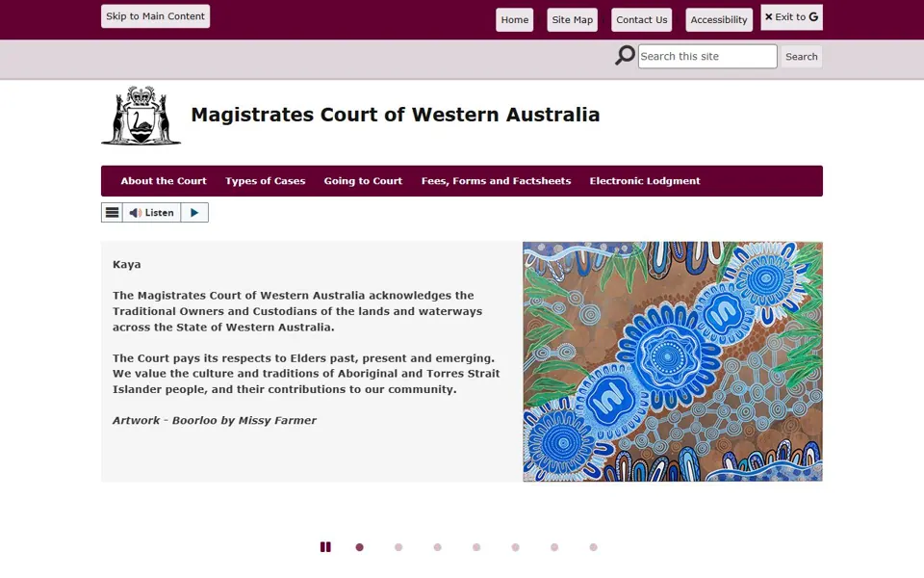Select the sixth carousel slide dot

tap(554, 547)
